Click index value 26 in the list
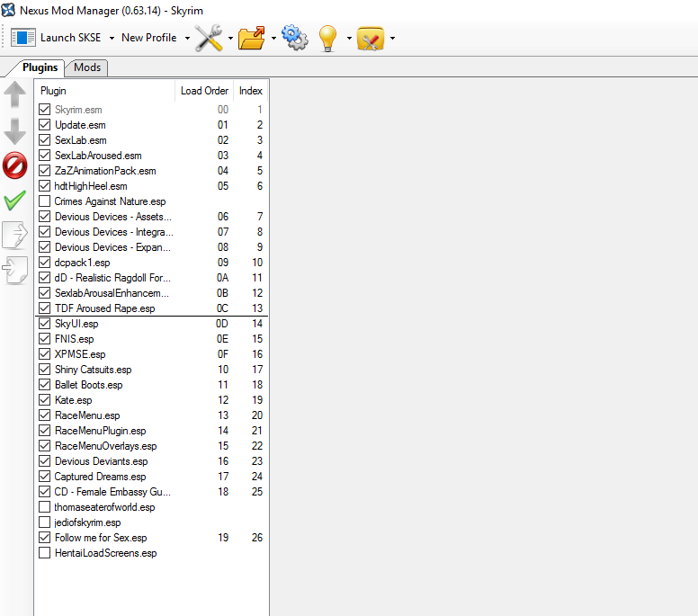Viewport: 698px width, 616px height. (257, 538)
